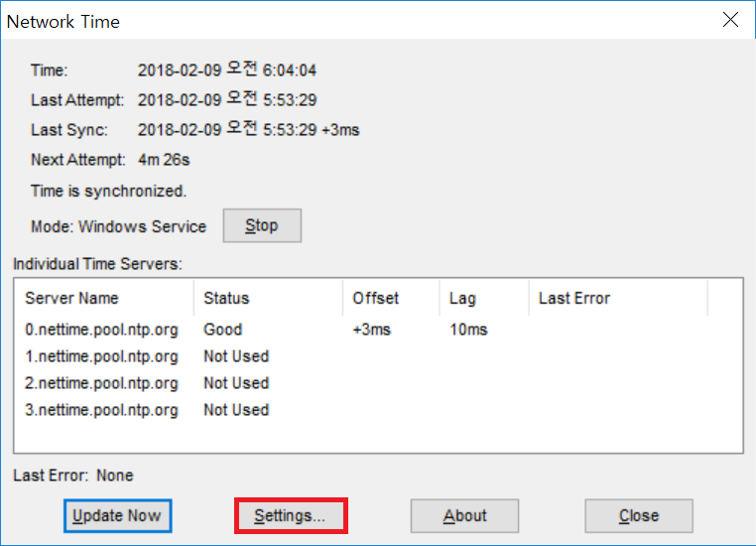Select the 3.nettime.pool.ntp.org server row

pyautogui.click(x=378, y=410)
